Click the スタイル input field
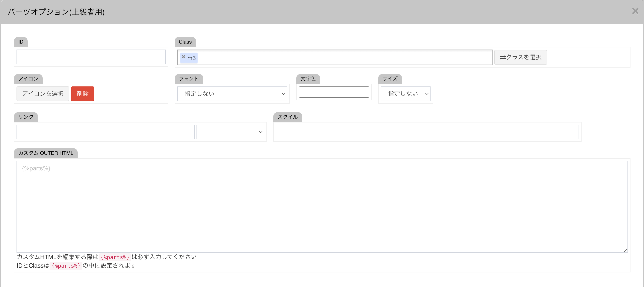The height and width of the screenshot is (287, 644). [x=427, y=132]
